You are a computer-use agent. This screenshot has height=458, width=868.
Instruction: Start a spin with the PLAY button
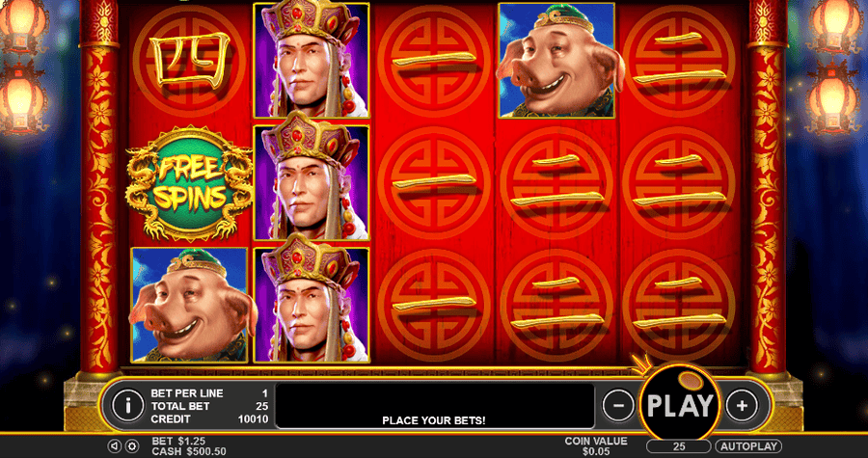(680, 404)
